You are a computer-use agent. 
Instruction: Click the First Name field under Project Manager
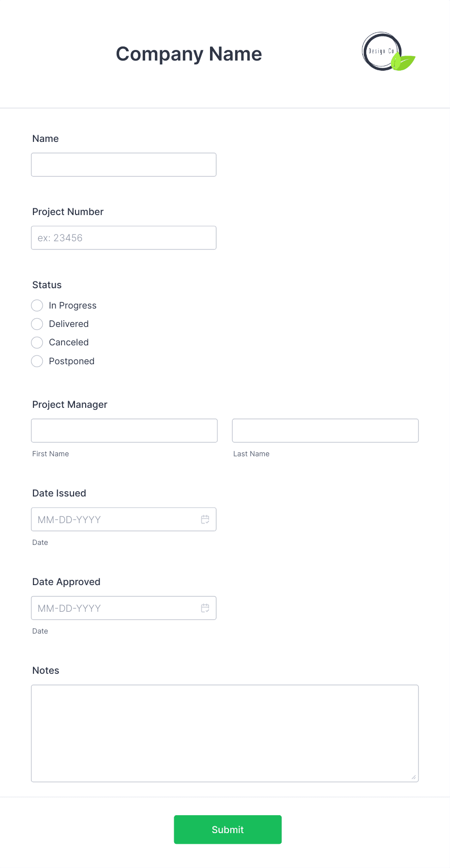(124, 430)
